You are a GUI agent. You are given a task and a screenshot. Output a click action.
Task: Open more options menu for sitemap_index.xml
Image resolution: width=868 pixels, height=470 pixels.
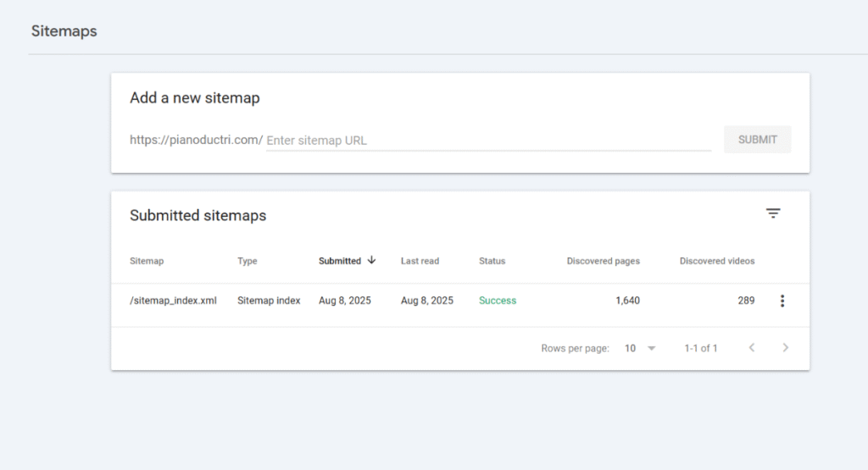pyautogui.click(x=782, y=301)
